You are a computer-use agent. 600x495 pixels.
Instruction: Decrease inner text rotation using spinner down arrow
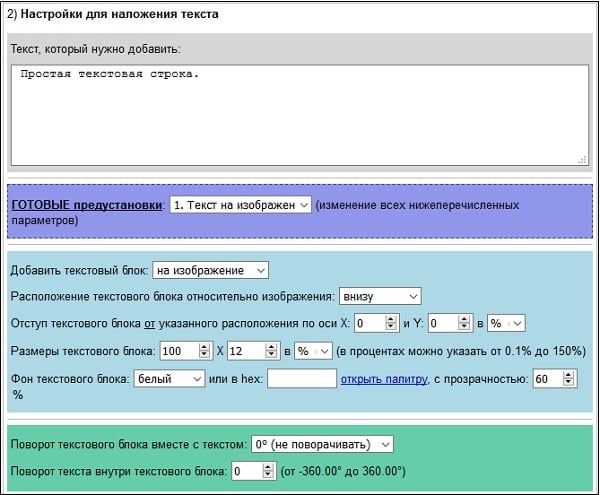(x=268, y=476)
